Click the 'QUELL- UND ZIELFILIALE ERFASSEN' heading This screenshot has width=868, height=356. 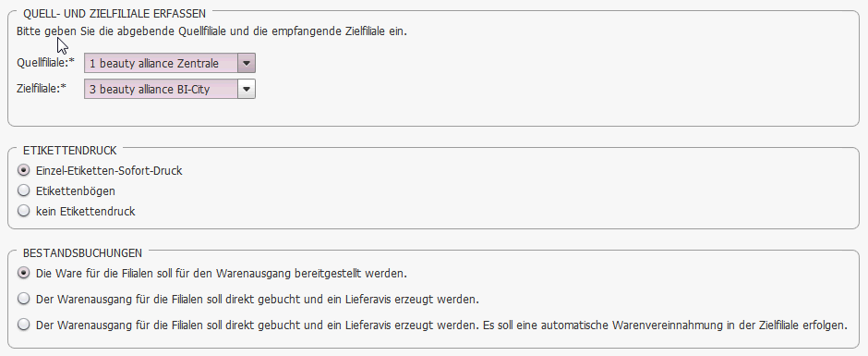coord(115,14)
